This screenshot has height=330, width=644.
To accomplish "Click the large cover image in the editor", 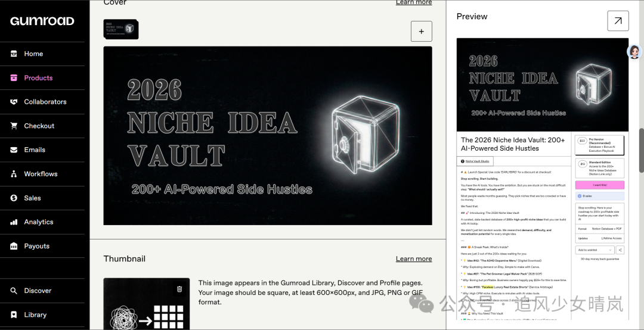I will point(268,135).
